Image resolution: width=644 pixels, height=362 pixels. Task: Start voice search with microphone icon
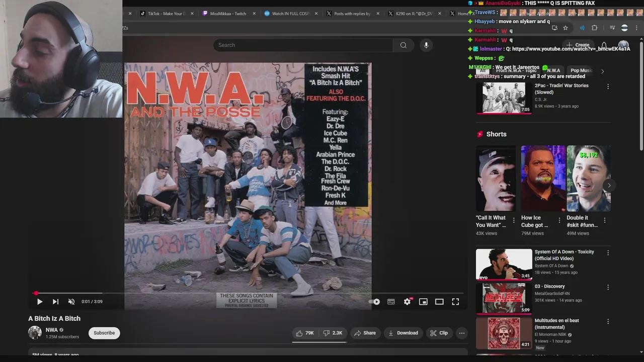pos(426,45)
